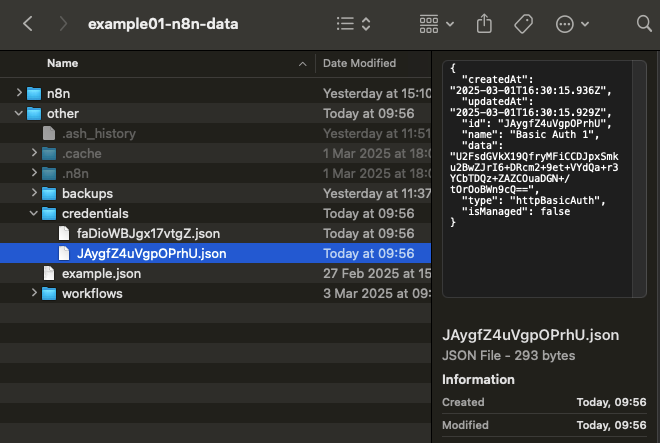Click 'Yesterday at 15:10' date of n8n folder
Viewport: 660px width, 443px height.
click(x=377, y=93)
